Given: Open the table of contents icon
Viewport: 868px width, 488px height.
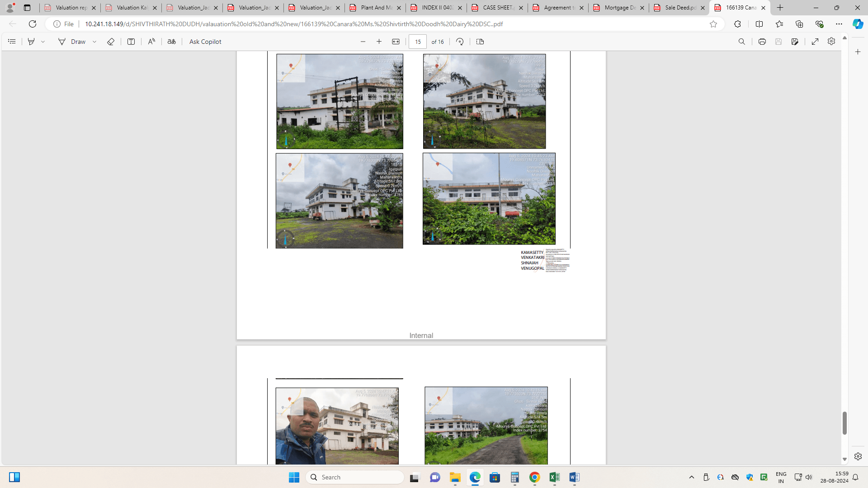Looking at the screenshot, I should pyautogui.click(x=12, y=42).
